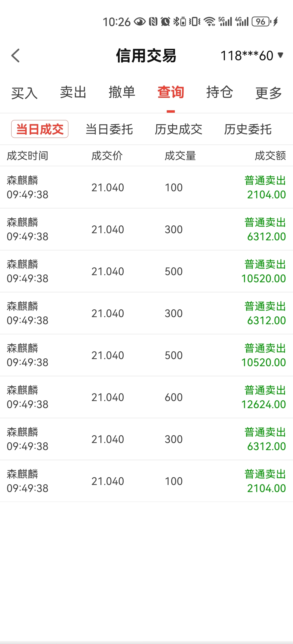
Task: Switch to the 卖出 tab
Action: point(73,92)
